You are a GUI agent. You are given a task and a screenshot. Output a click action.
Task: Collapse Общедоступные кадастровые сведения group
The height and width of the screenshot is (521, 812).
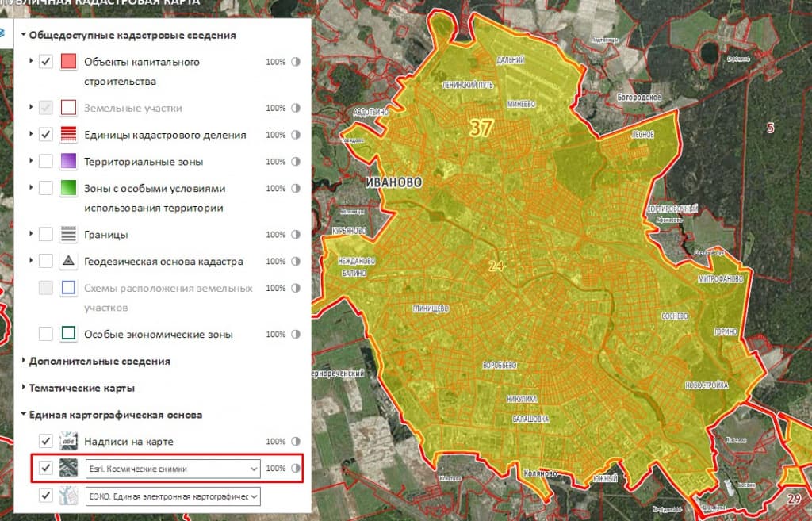pyautogui.click(x=24, y=36)
